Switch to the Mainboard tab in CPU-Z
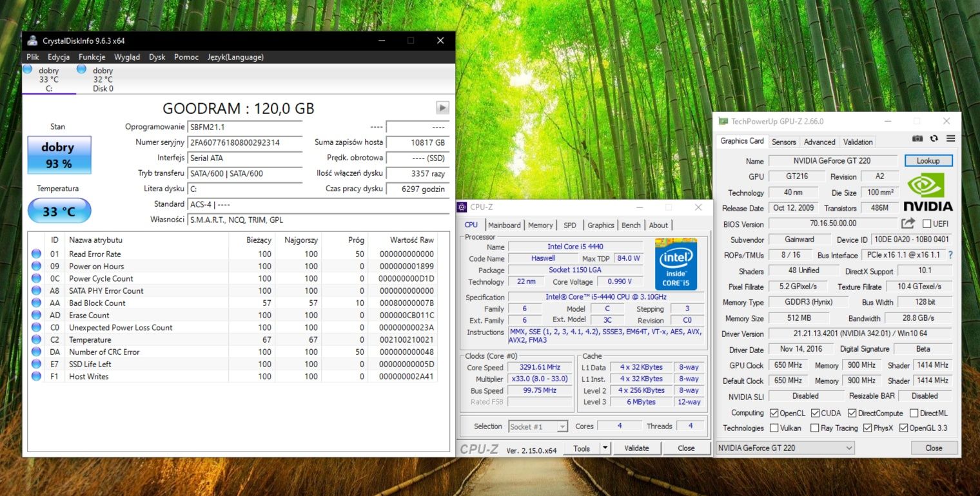980x496 pixels. [x=504, y=225]
